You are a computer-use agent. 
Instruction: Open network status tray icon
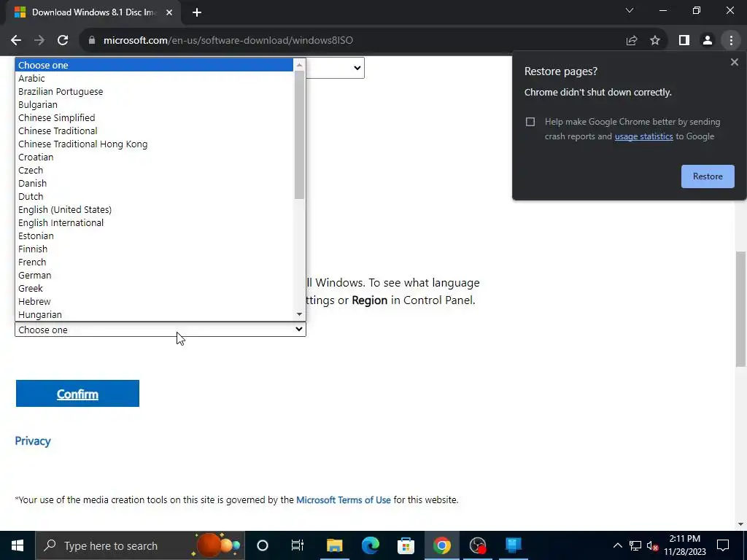pos(635,545)
